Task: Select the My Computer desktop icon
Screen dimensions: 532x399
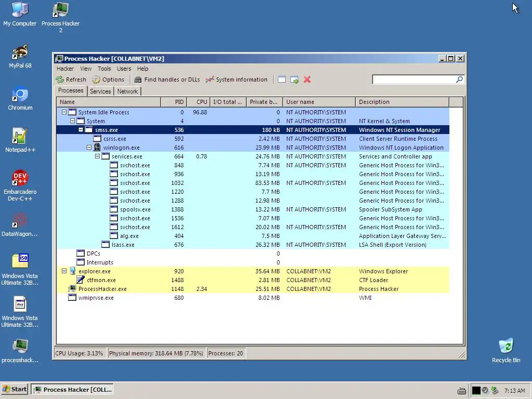Action: pos(20,14)
